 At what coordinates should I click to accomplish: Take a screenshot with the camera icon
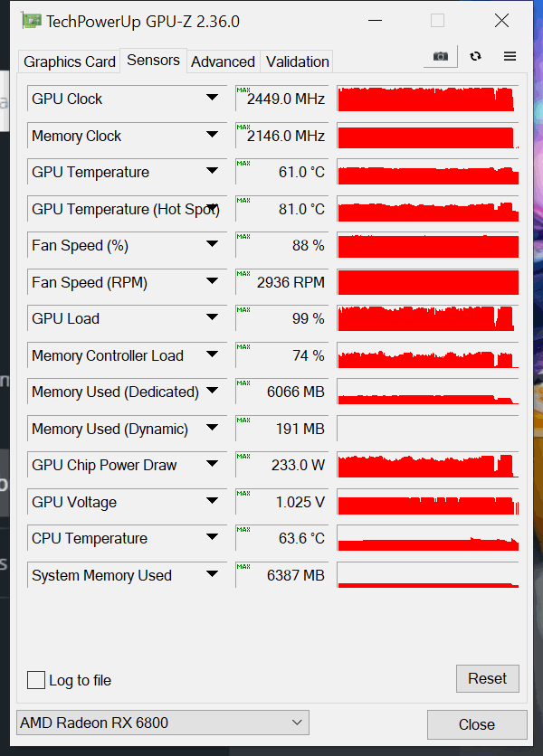click(440, 56)
